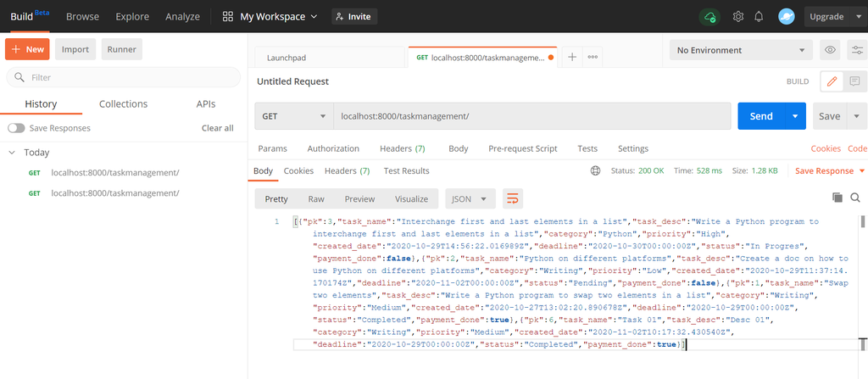
Task: Open the response Cookies tab
Action: (298, 170)
